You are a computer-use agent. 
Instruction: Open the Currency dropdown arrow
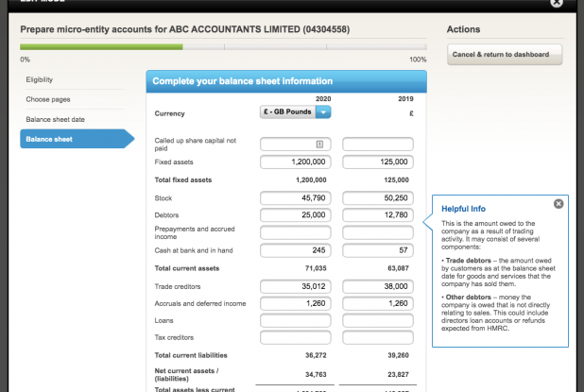point(323,112)
